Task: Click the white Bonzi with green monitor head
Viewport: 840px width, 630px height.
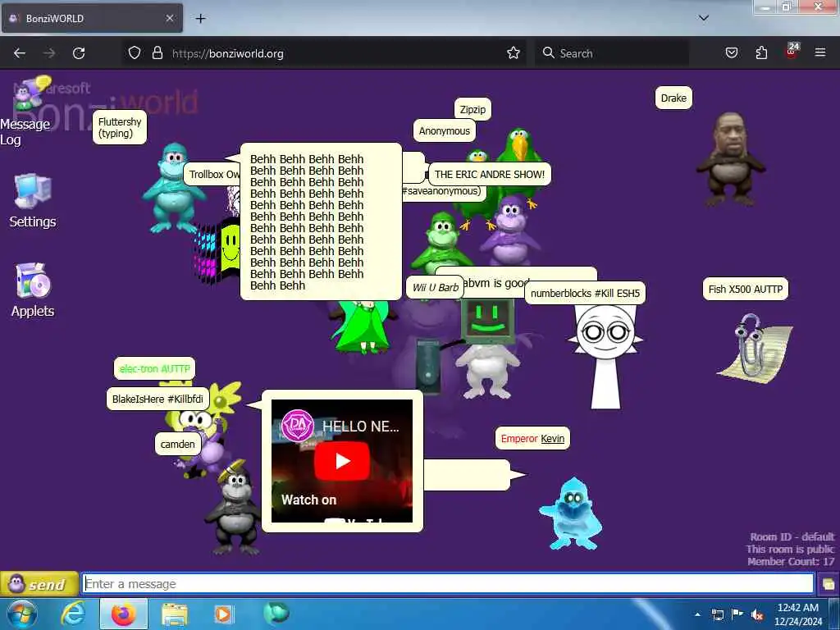Action: click(486, 348)
